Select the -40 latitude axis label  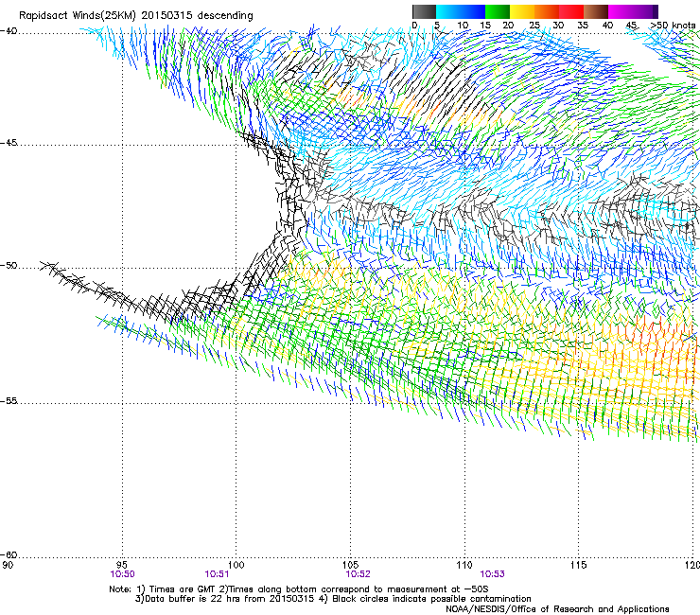[9, 31]
